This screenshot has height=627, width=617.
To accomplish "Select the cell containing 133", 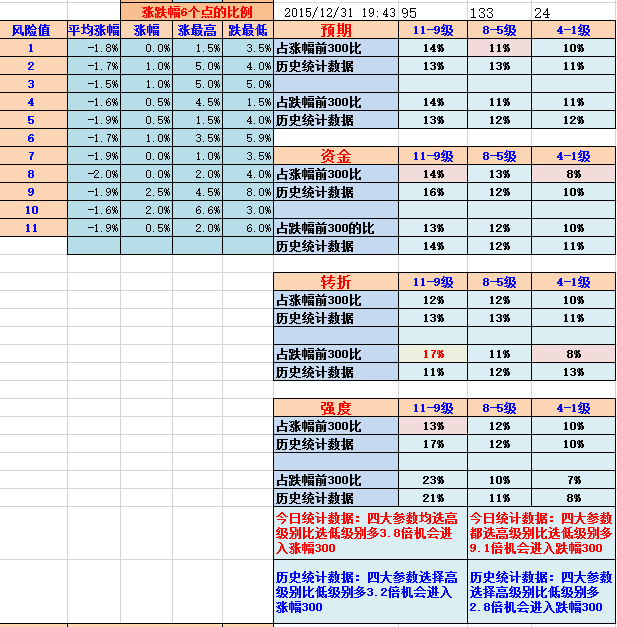I will pos(499,12).
